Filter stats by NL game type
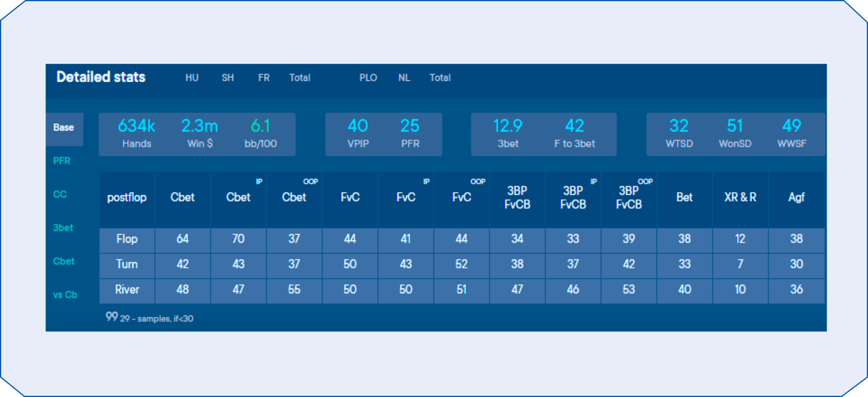This screenshot has height=397, width=868. coord(404,77)
